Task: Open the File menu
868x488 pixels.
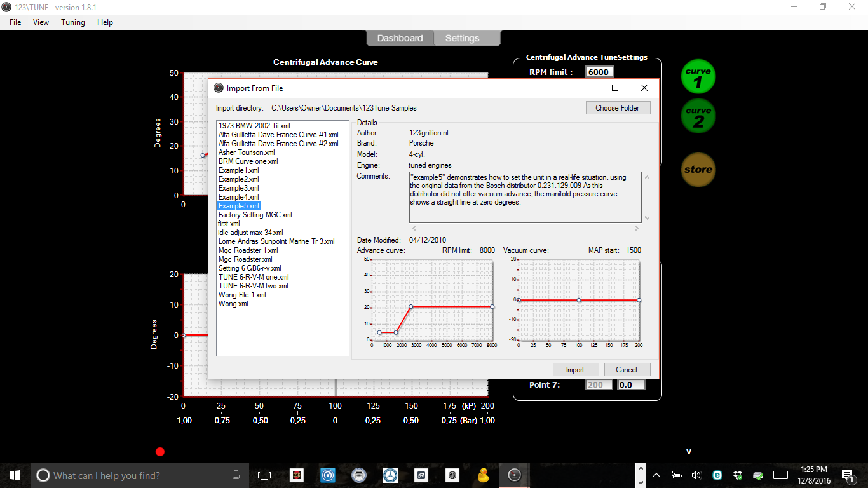Action: coord(15,22)
